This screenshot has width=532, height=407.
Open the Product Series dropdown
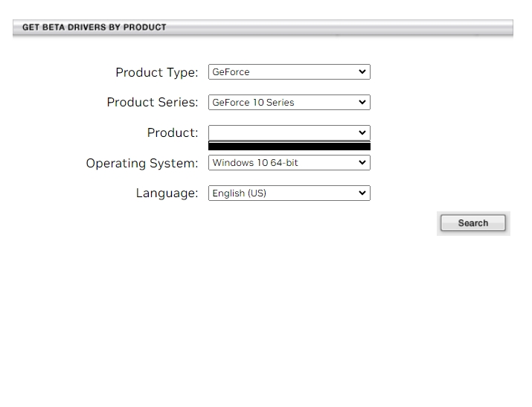tap(289, 102)
